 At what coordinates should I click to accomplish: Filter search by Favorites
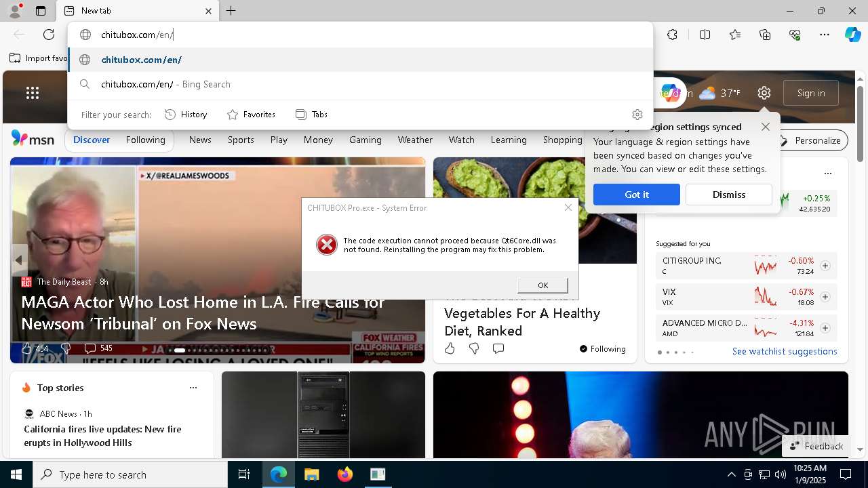point(251,115)
